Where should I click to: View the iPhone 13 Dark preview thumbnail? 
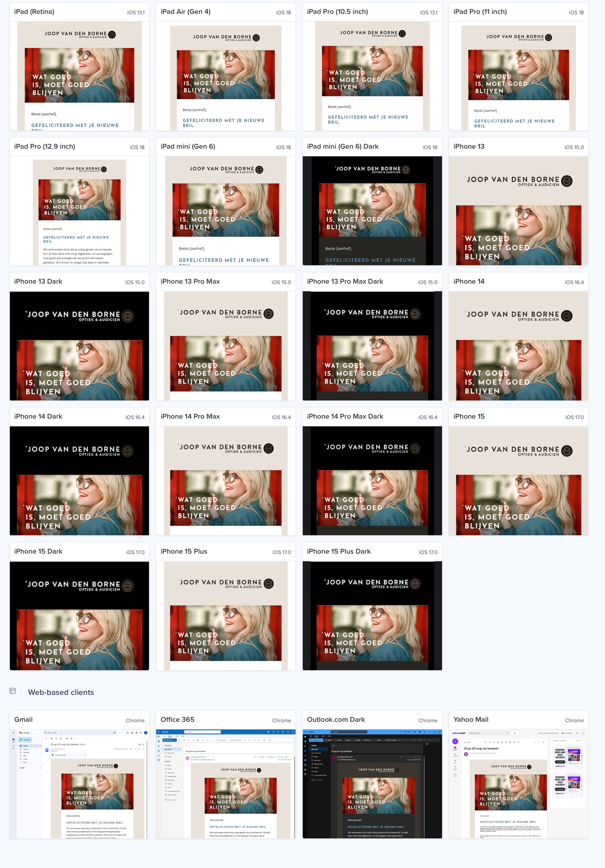click(79, 346)
